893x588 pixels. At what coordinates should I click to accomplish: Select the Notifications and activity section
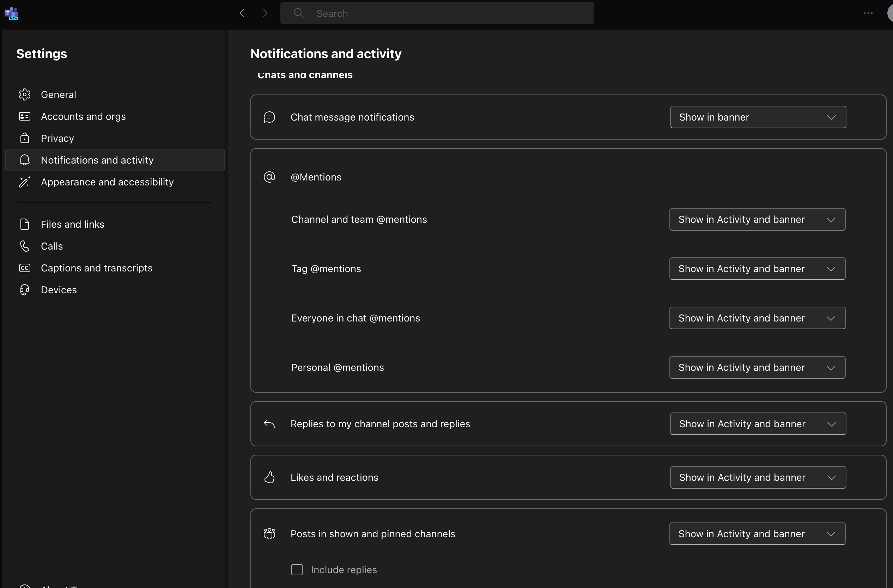click(x=97, y=160)
